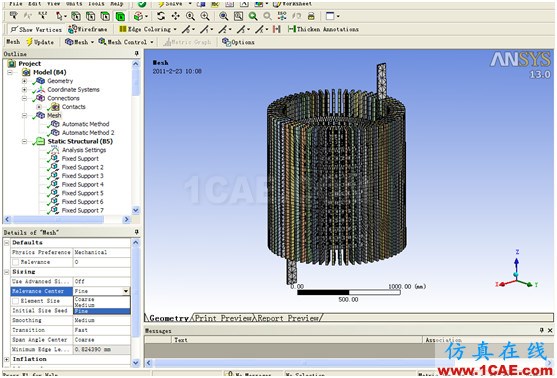Viewport: 557px width, 378px height.
Task: Toggle Show Vertices
Action: click(x=36, y=29)
